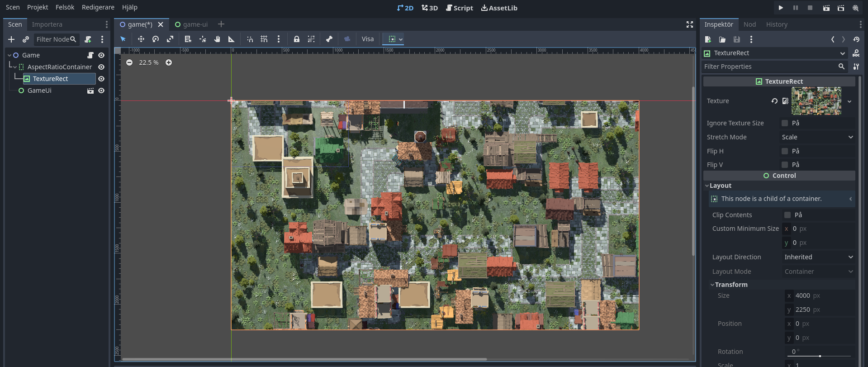Hide the AspectRatioContainer node
Screen dimensions: 868x367
[101, 67]
